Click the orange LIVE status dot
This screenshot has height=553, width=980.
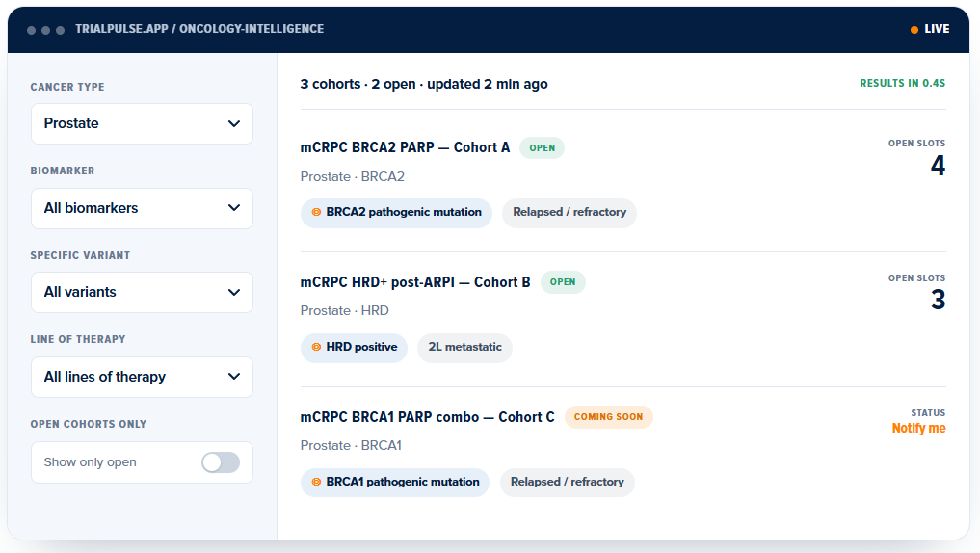click(x=914, y=29)
